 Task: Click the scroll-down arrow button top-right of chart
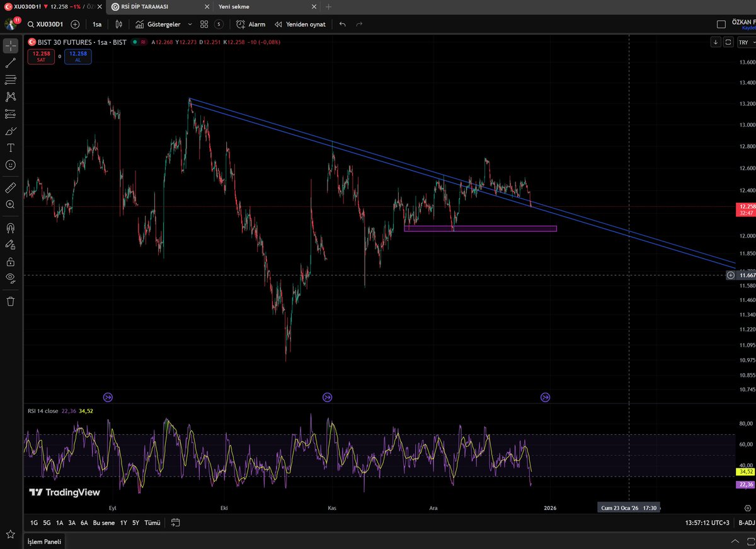point(716,42)
